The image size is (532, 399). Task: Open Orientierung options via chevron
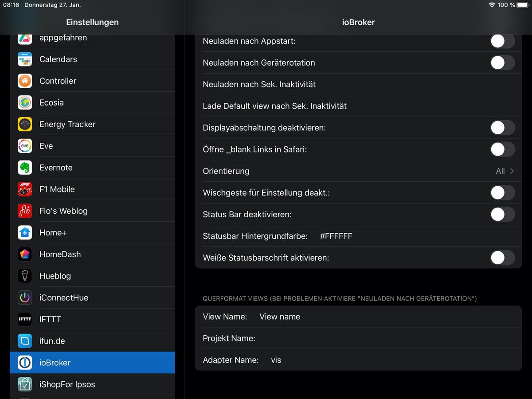(x=512, y=171)
